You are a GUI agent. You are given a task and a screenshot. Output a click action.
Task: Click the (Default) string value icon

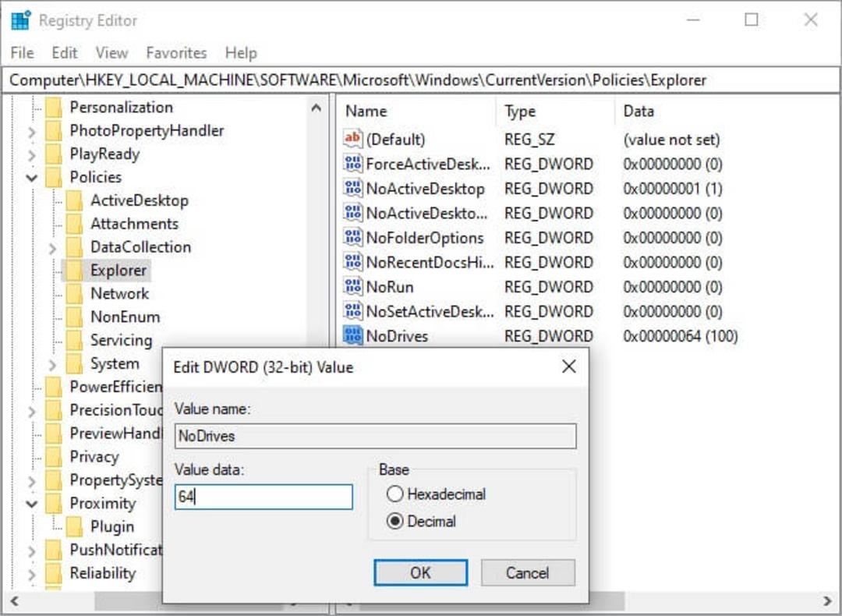click(353, 139)
